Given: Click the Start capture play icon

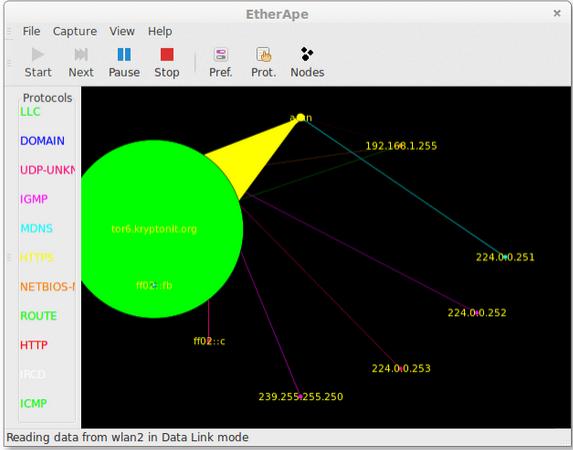Looking at the screenshot, I should point(38,55).
